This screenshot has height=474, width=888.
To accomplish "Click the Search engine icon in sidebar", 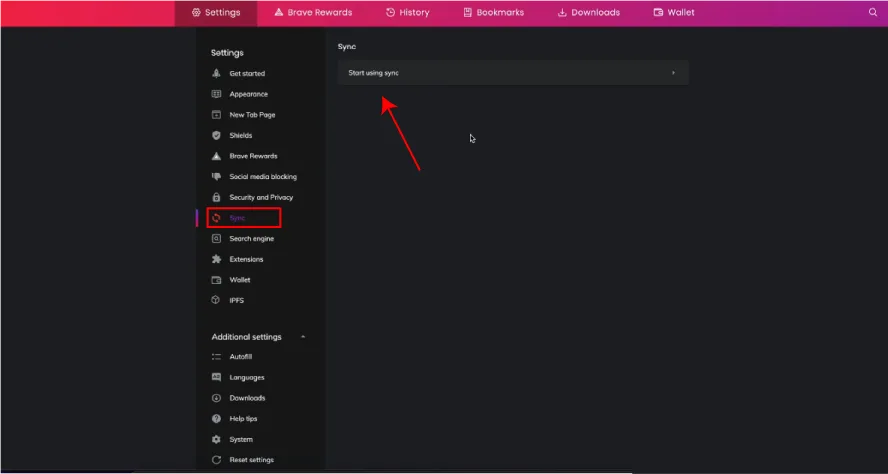I will (216, 239).
